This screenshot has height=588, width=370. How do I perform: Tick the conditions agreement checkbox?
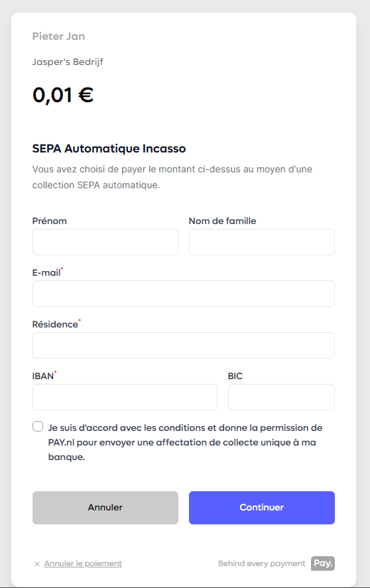point(38,426)
